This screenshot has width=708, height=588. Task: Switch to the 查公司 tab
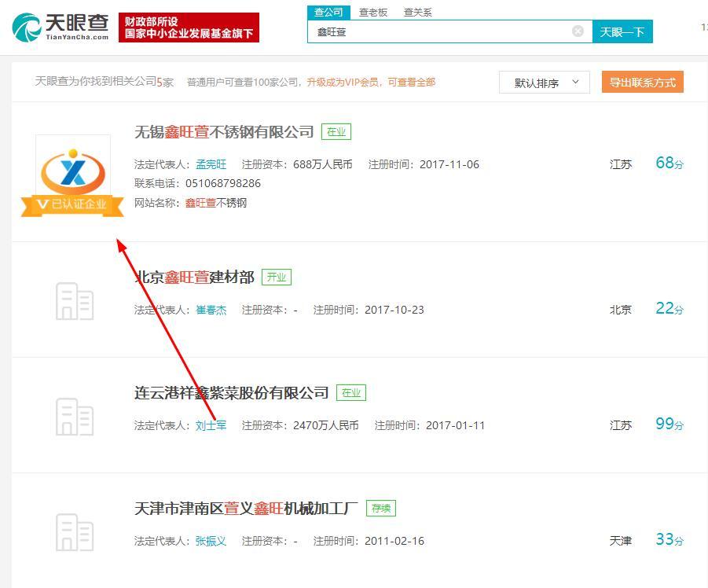click(x=328, y=13)
